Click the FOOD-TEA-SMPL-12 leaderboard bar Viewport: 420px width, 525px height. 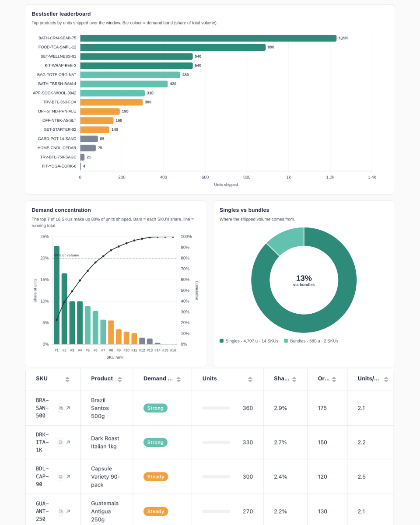click(x=173, y=47)
